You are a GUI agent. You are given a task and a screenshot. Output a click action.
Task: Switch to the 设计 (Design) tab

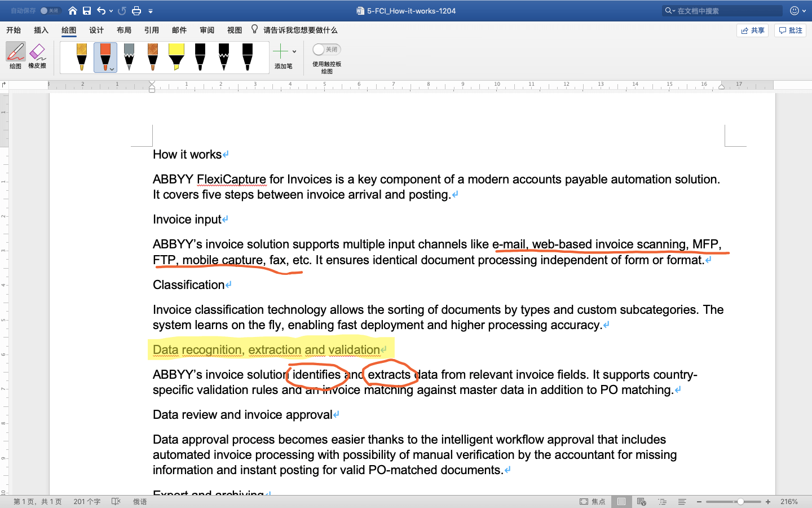point(96,30)
